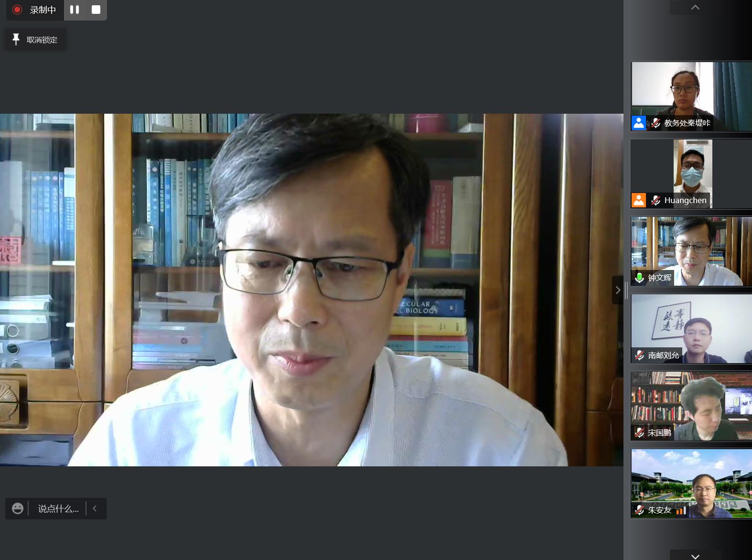Click the sidebar resize divider handle
Viewport: 752px width, 560px height.
point(626,290)
